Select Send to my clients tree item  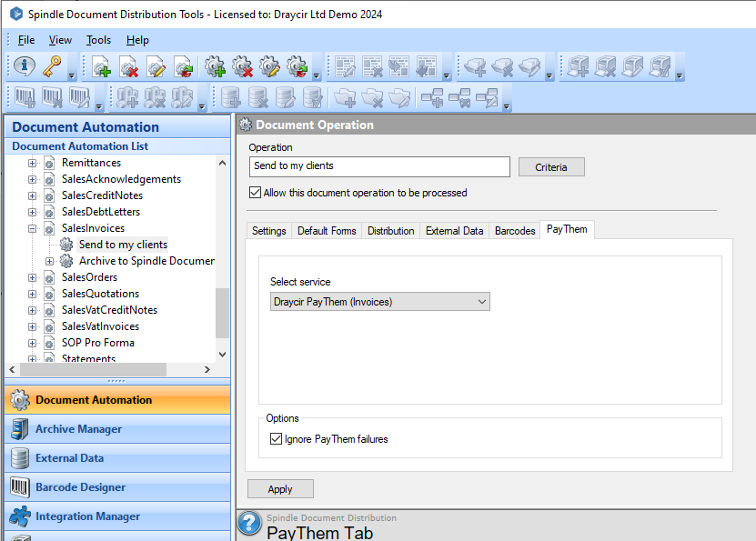[x=123, y=245]
